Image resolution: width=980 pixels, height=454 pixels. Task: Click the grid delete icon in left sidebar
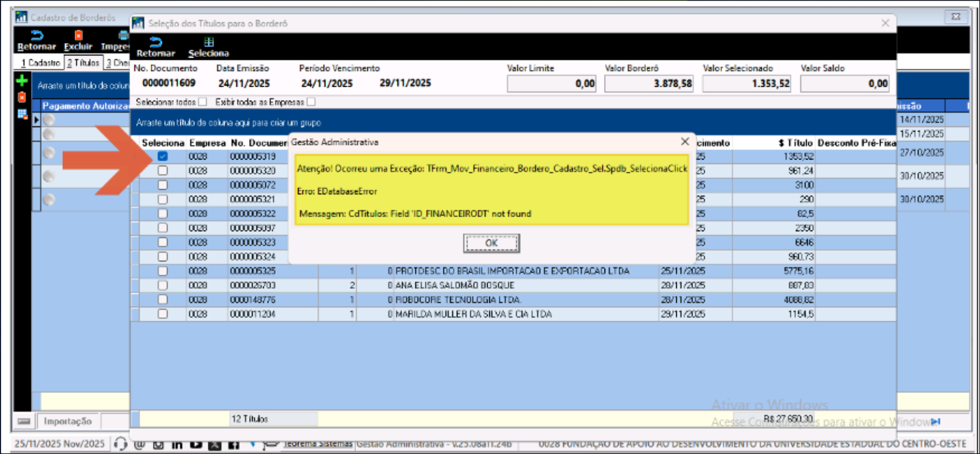tap(22, 114)
